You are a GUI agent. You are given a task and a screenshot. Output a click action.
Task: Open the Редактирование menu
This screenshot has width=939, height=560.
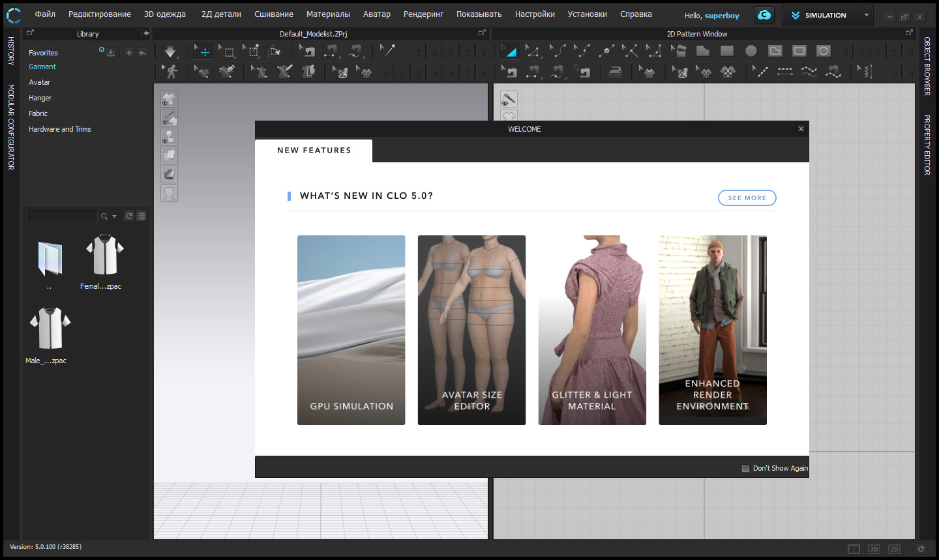tap(100, 14)
